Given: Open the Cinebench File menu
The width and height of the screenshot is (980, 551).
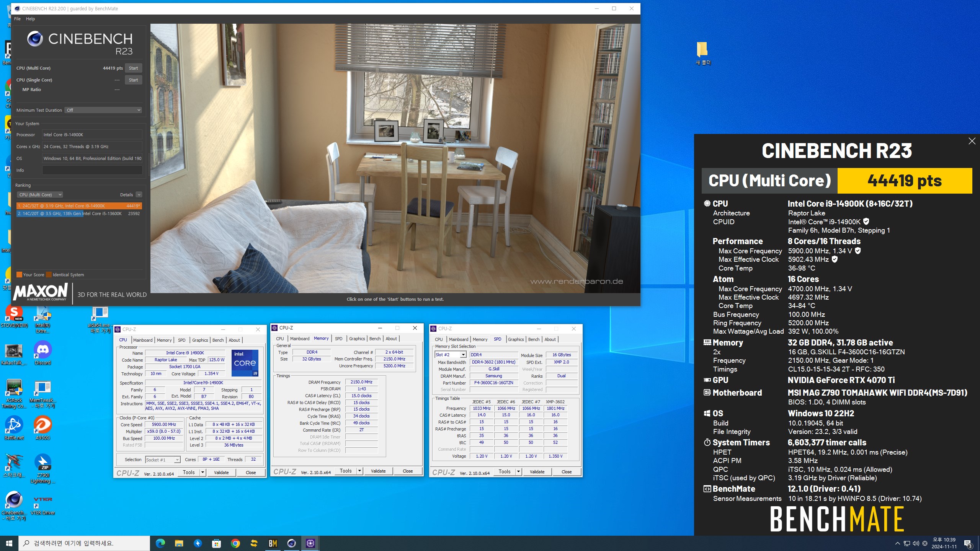Looking at the screenshot, I should [x=17, y=19].
